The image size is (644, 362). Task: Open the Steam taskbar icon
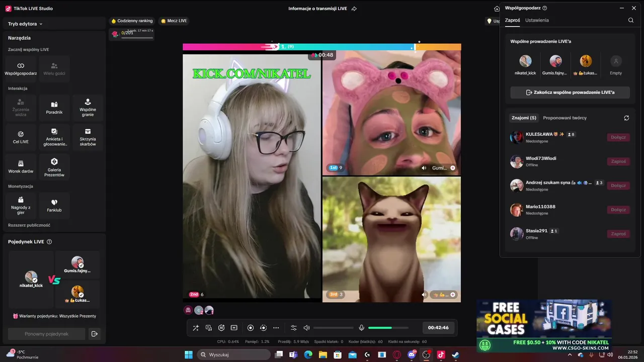pyautogui.click(x=455, y=354)
